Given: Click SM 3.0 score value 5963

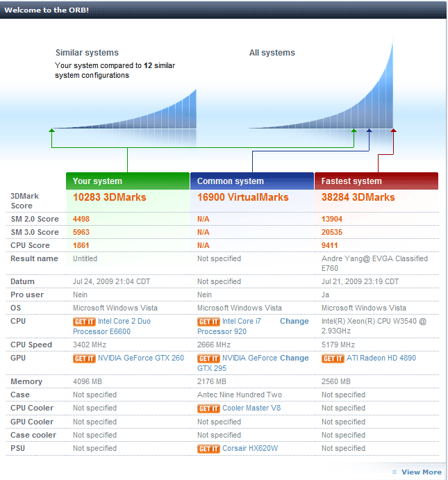Looking at the screenshot, I should pos(81,232).
